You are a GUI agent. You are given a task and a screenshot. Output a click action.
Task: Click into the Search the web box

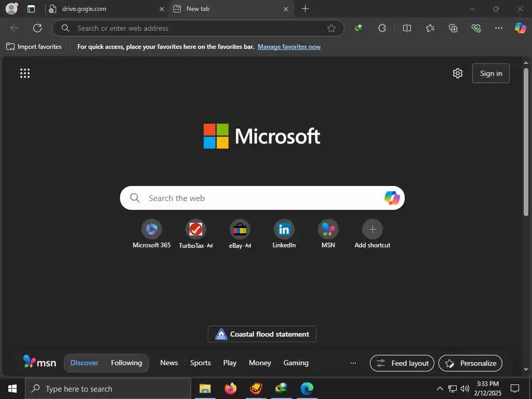coord(262,198)
